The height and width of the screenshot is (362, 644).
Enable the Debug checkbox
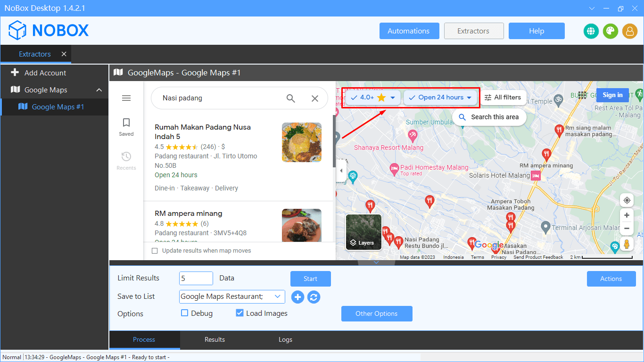(x=185, y=313)
